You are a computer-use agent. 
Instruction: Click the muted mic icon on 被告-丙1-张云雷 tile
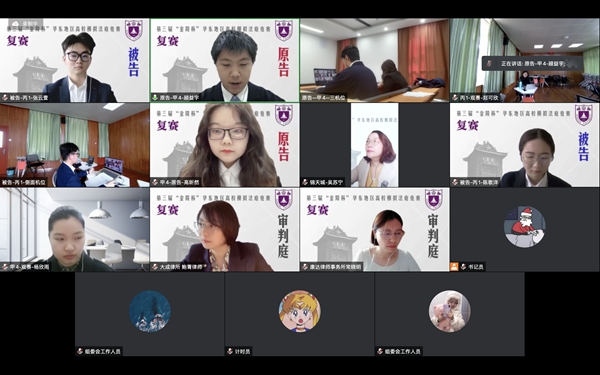5,98
